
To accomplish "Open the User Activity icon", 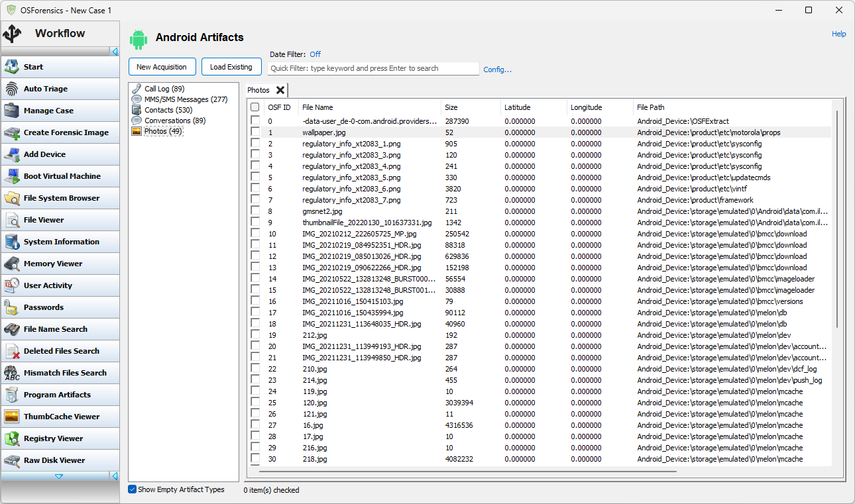I will (12, 285).
